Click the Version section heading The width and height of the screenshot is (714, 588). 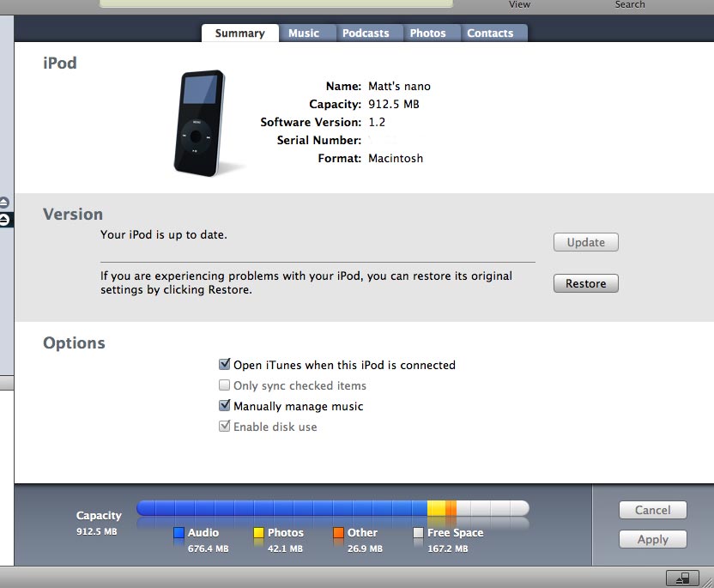click(73, 214)
